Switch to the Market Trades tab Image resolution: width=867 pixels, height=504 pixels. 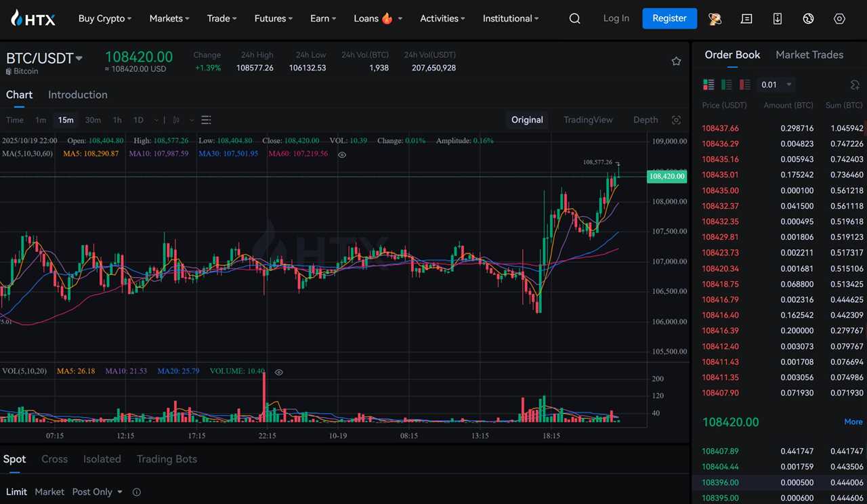[x=809, y=55]
